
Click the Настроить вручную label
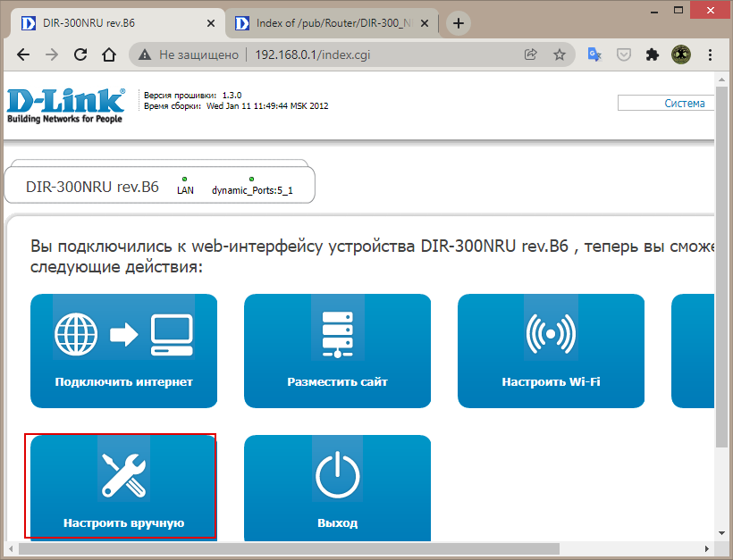[x=124, y=523]
